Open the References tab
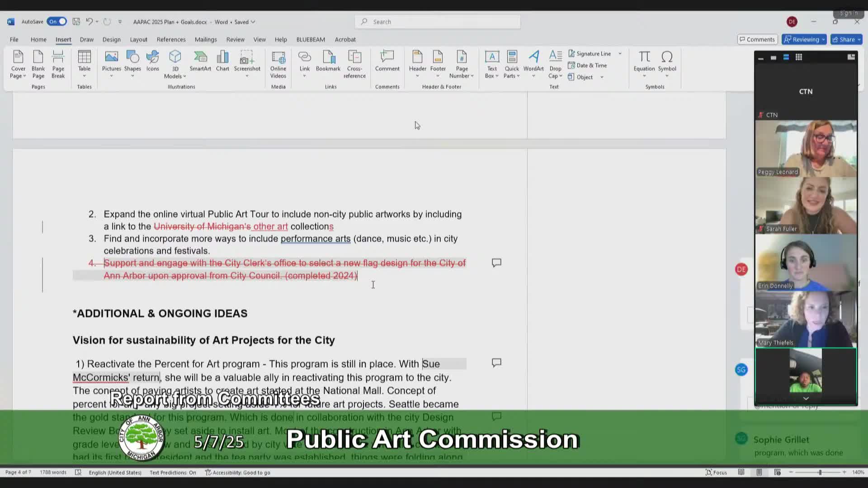 click(171, 40)
